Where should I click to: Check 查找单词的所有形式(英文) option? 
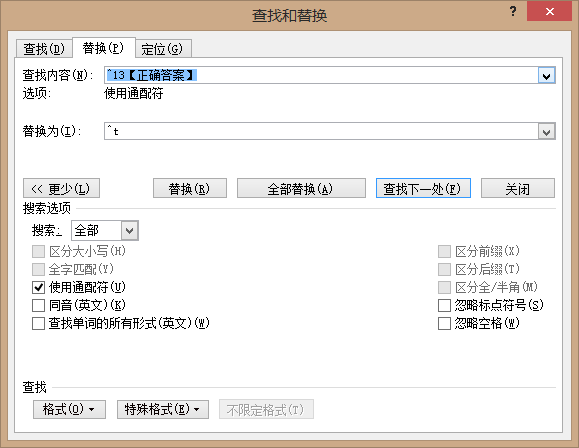(x=38, y=324)
